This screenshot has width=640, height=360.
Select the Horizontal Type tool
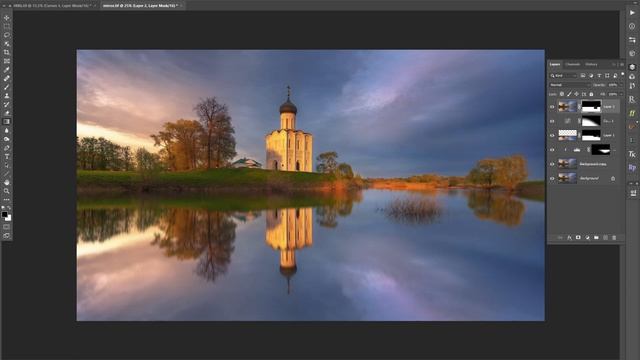coord(7,156)
